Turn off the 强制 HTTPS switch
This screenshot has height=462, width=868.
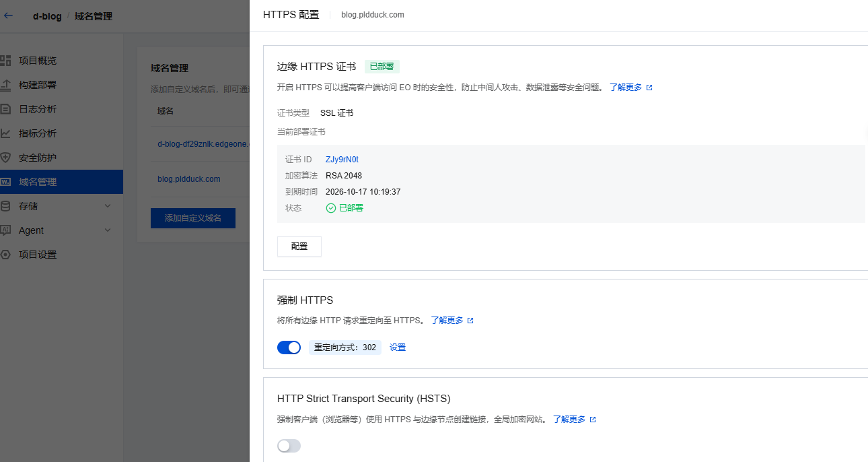pyautogui.click(x=289, y=348)
